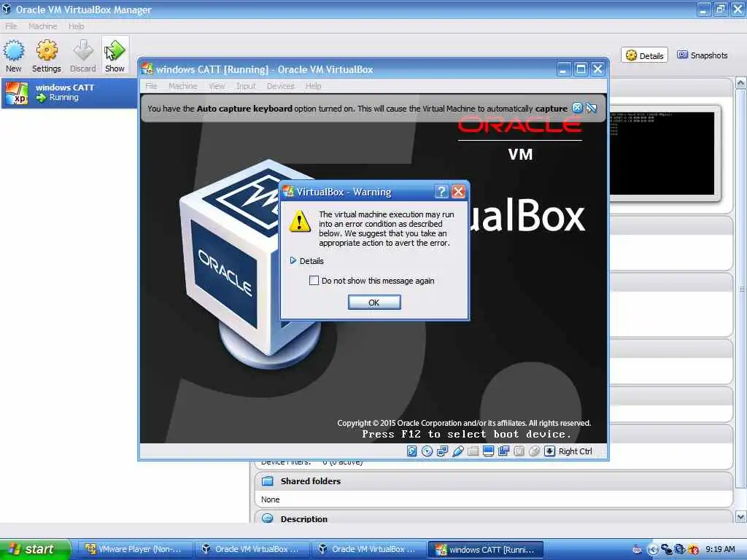
Task: Open Settings gear in Manager toolbar
Action: [46, 55]
